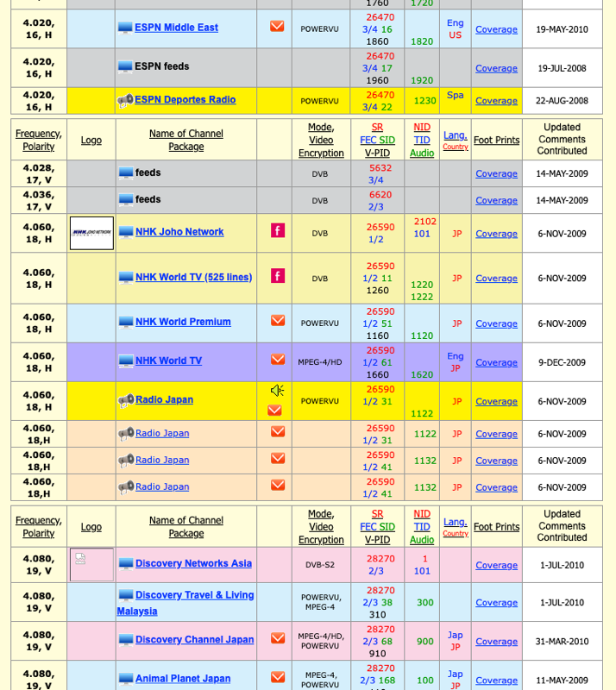Open the bold Radio Japan link in yellow row
This screenshot has height=690, width=616.
pos(164,399)
